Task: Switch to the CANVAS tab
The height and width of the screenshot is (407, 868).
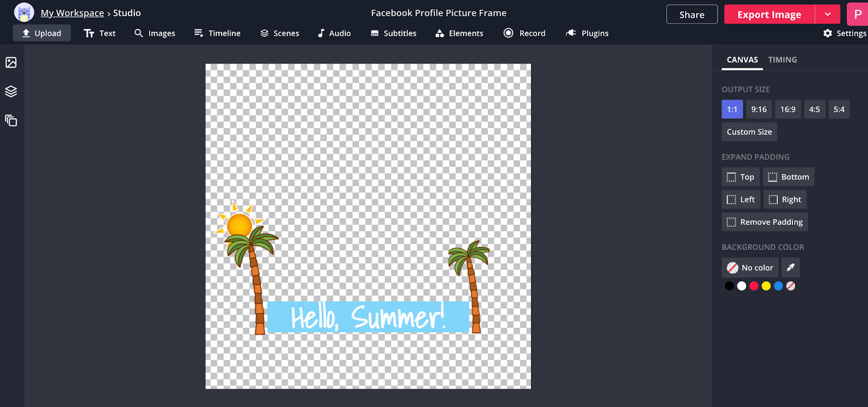Action: 742,60
